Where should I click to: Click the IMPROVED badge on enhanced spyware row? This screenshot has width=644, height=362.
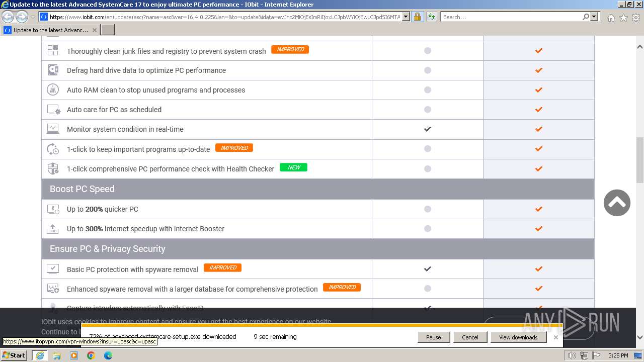pos(342,287)
